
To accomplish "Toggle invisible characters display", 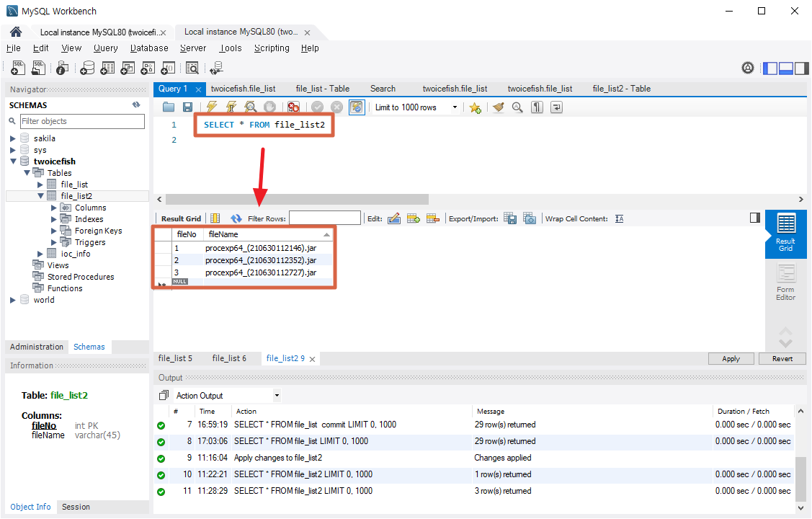I will (537, 107).
